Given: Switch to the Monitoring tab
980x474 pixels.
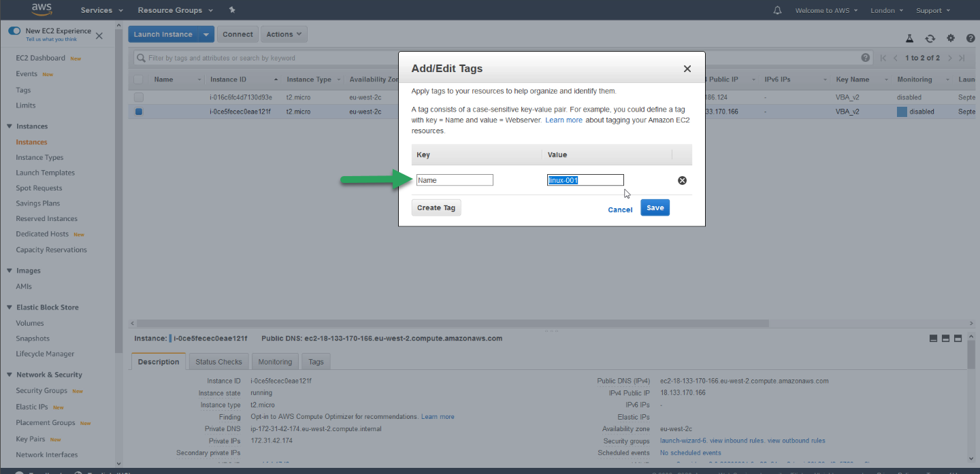Looking at the screenshot, I should point(275,362).
